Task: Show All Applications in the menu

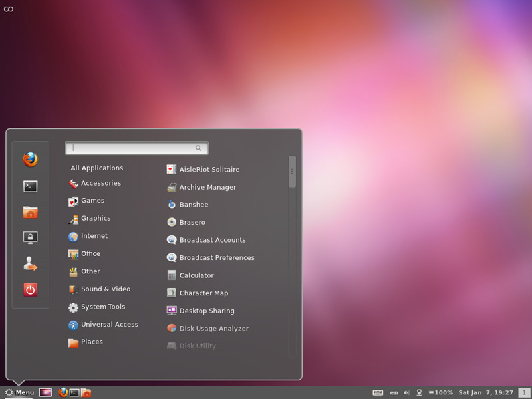Action: pyautogui.click(x=96, y=168)
